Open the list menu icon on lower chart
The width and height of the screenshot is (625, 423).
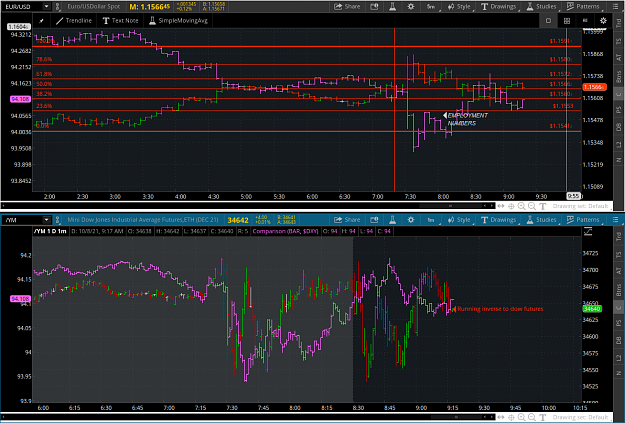point(615,220)
